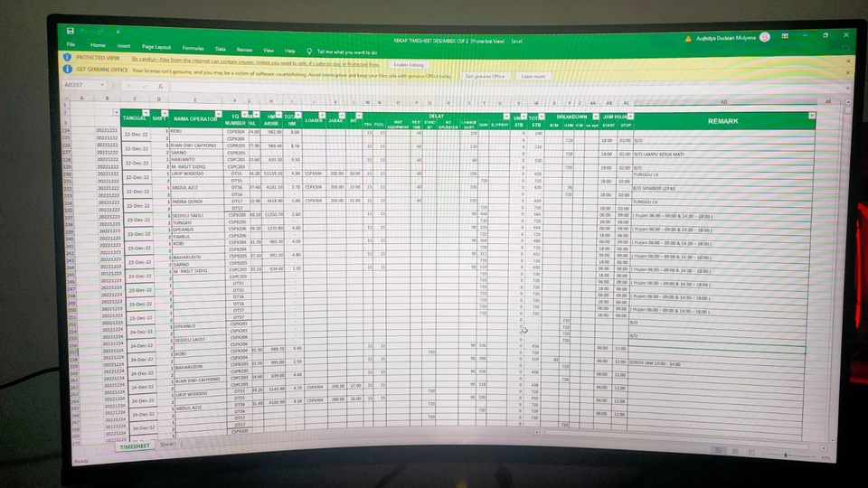Click the horizontal scrollbar left arrow
This screenshot has width=868, height=488.
[536, 432]
